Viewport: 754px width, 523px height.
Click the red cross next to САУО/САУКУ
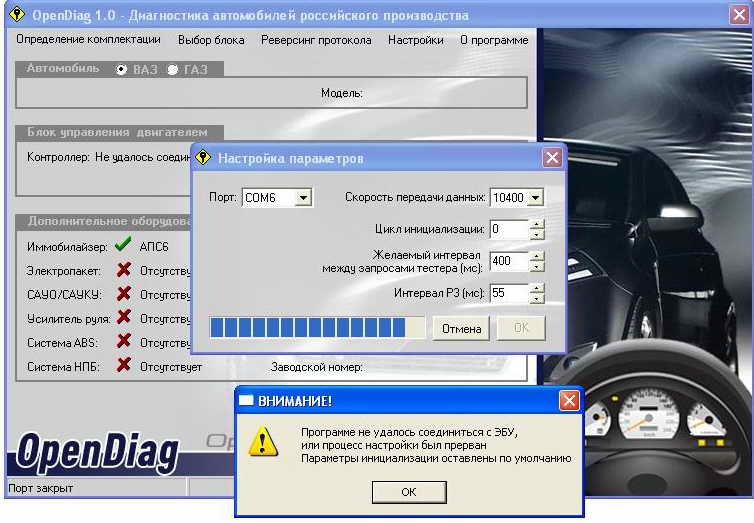coord(124,293)
